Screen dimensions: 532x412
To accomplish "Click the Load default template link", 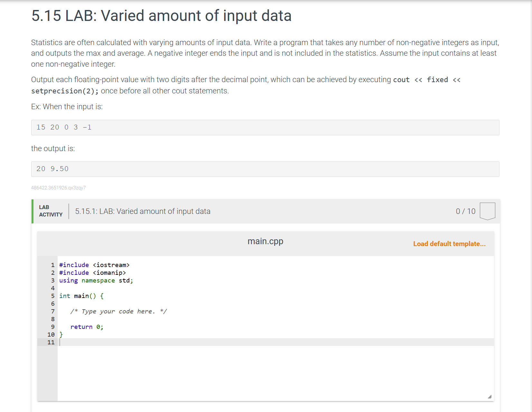I will point(449,244).
